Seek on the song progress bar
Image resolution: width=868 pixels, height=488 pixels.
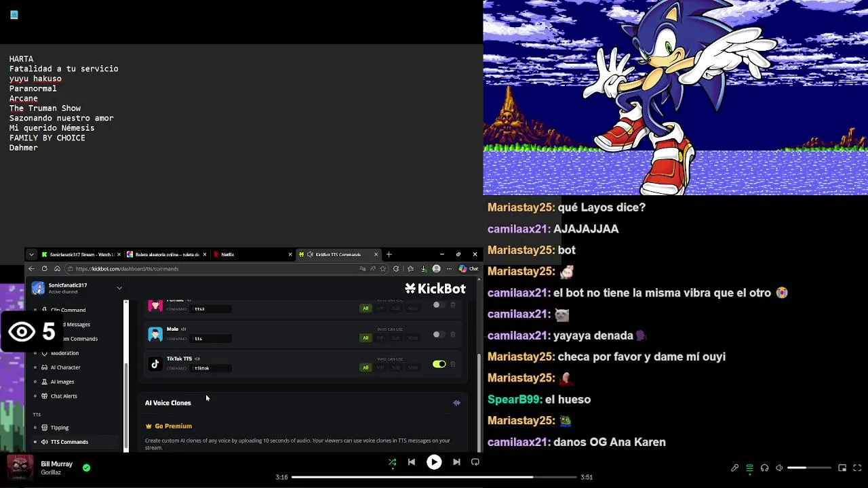coord(434,477)
